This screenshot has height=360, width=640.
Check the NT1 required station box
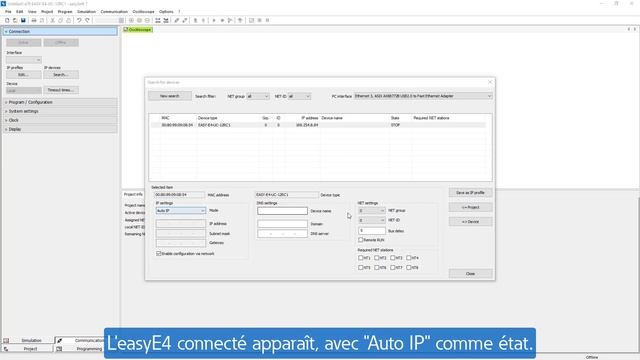tap(360, 258)
